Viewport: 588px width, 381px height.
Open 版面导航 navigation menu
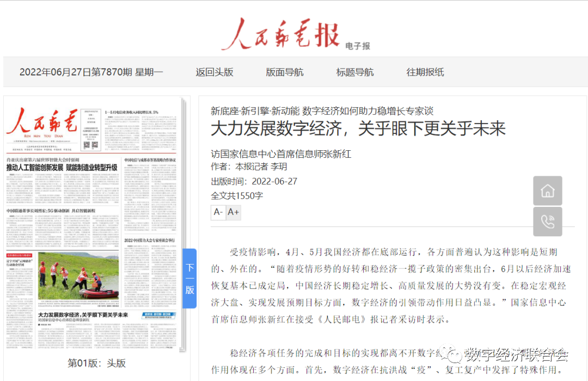[x=285, y=71]
